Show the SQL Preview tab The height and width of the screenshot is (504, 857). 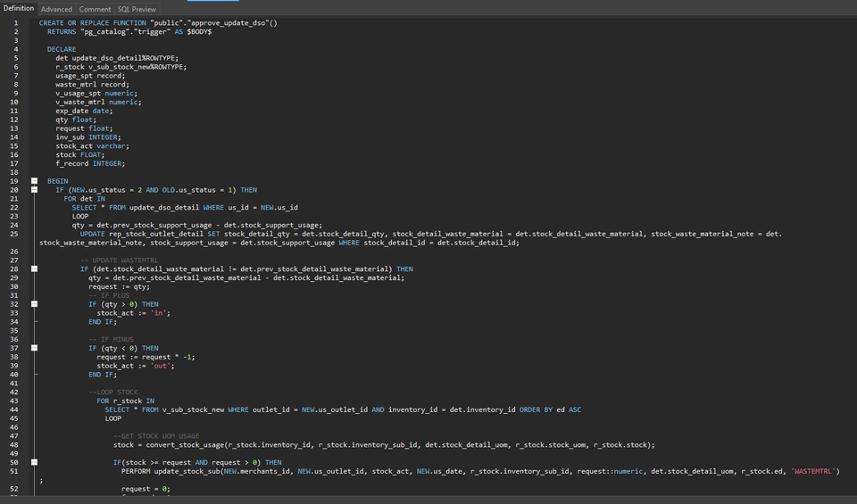[137, 9]
